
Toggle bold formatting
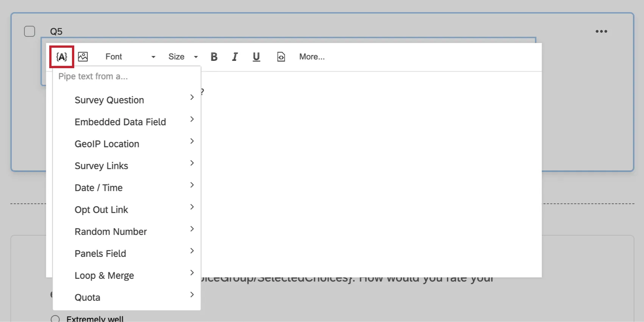tap(214, 57)
